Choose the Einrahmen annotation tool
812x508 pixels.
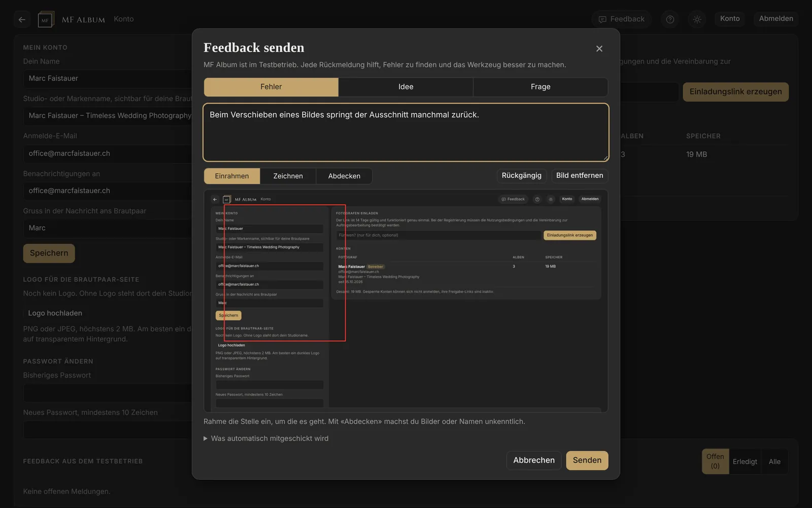point(232,176)
